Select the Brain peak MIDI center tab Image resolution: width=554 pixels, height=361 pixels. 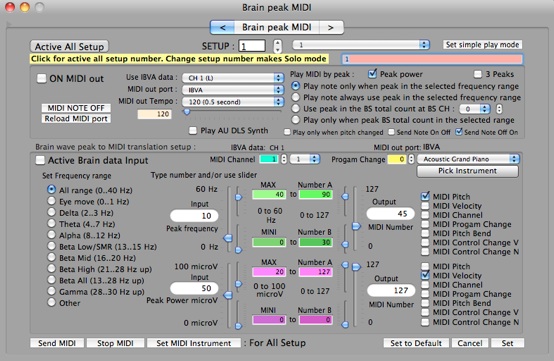(x=277, y=27)
